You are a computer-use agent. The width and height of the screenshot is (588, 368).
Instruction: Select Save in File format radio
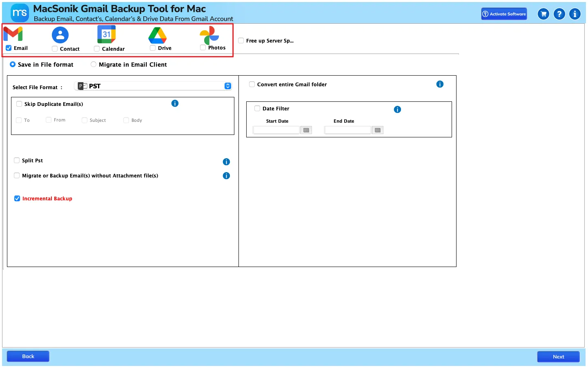[x=13, y=64]
